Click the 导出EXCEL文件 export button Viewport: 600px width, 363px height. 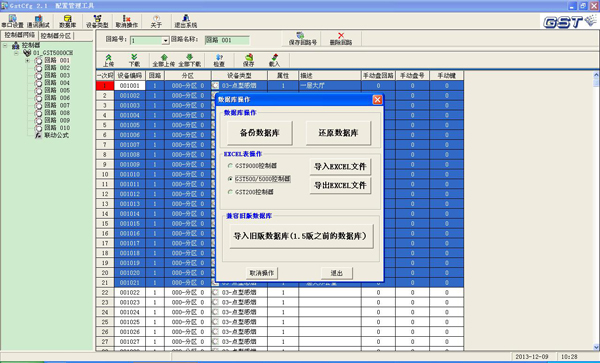click(x=340, y=186)
